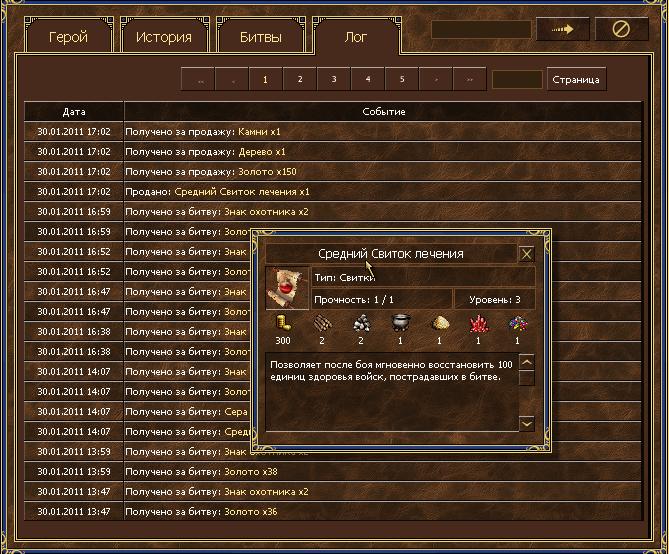The image size is (669, 554).
Task: Click the gold coins cost icon
Action: coord(284,323)
